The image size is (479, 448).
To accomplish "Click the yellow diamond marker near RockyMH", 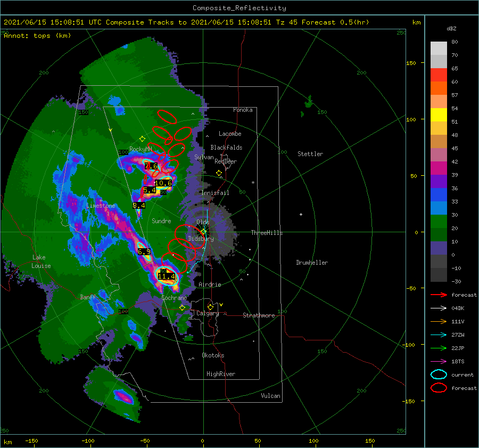I will [x=142, y=139].
